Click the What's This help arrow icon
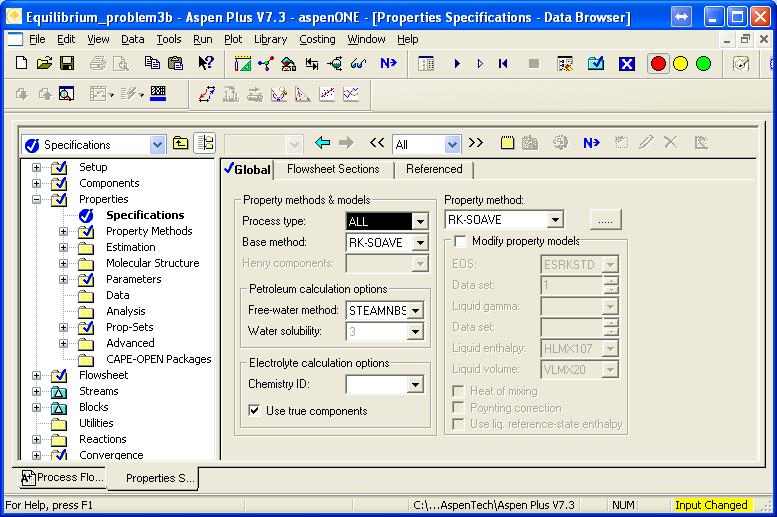 point(205,63)
